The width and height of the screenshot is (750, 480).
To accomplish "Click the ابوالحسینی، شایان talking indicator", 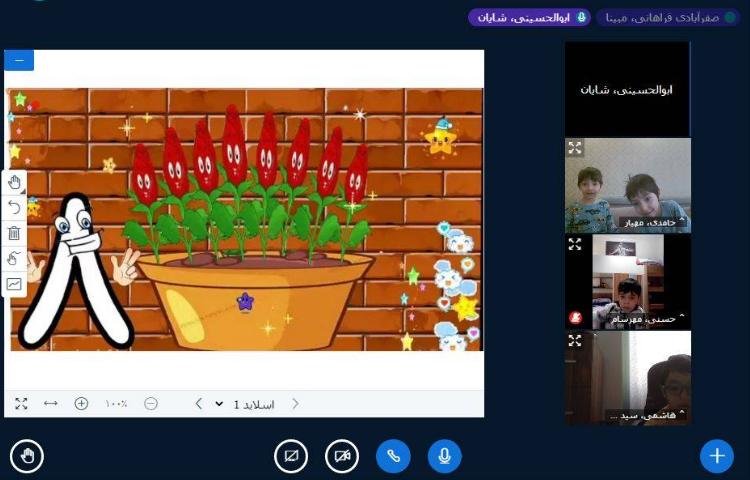I will [529, 17].
